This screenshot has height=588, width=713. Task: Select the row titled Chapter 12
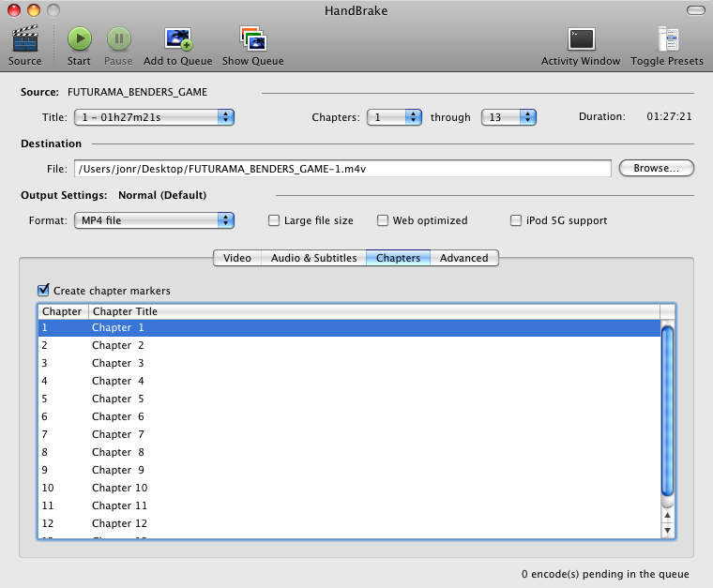pos(349,523)
